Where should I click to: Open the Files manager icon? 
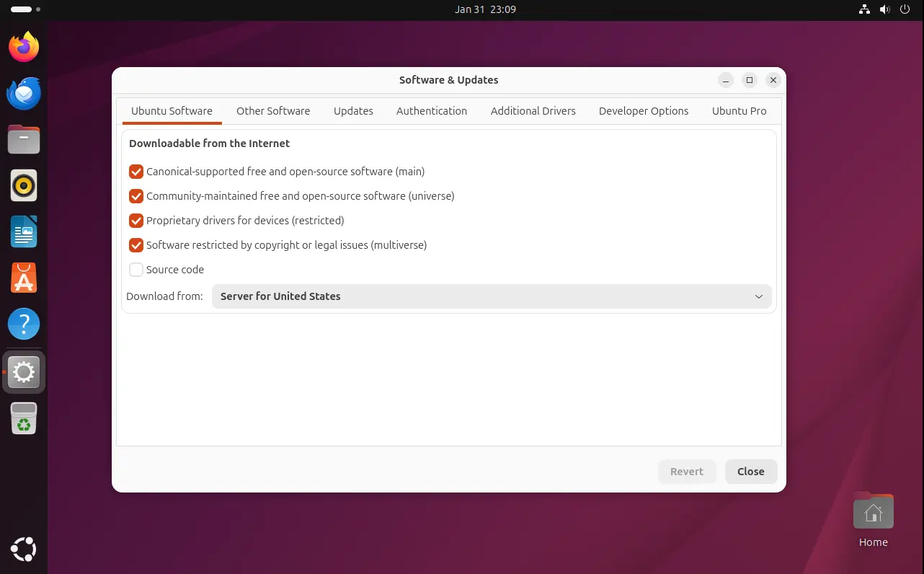(x=24, y=140)
